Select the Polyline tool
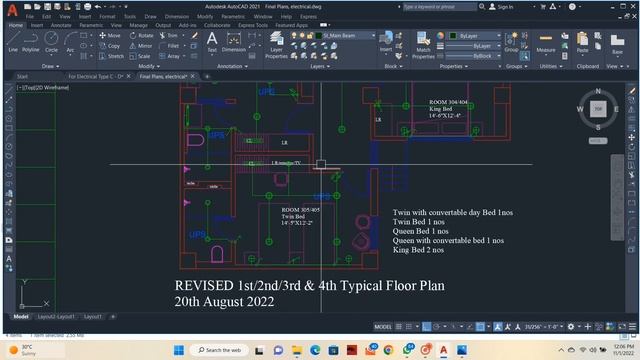This screenshot has width=640, height=360. point(31,42)
